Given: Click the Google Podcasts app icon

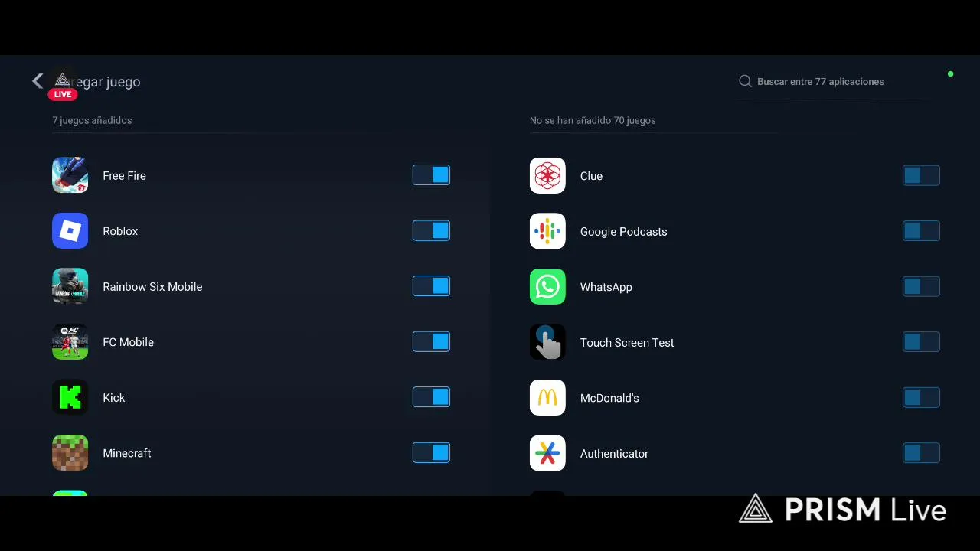Looking at the screenshot, I should (547, 231).
